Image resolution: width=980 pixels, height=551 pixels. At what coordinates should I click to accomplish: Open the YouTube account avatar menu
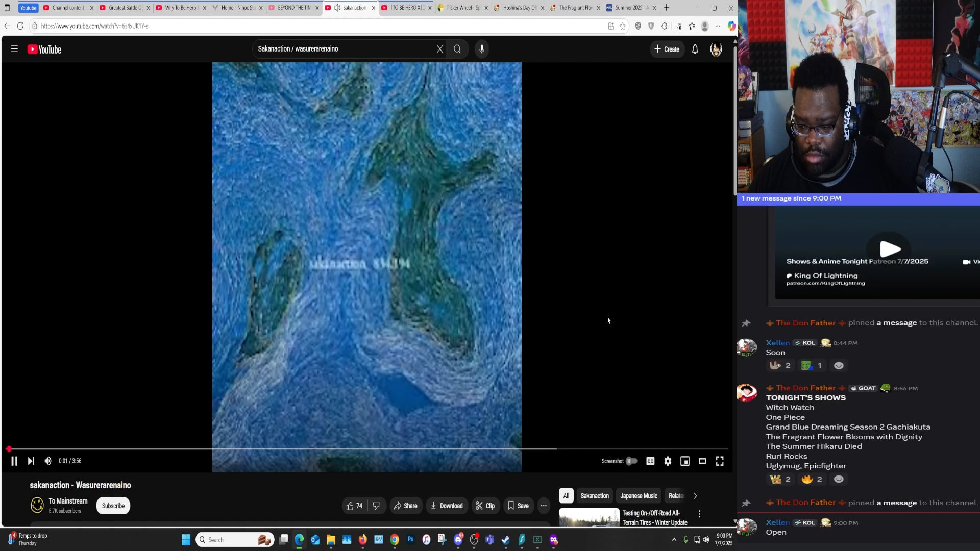(716, 49)
